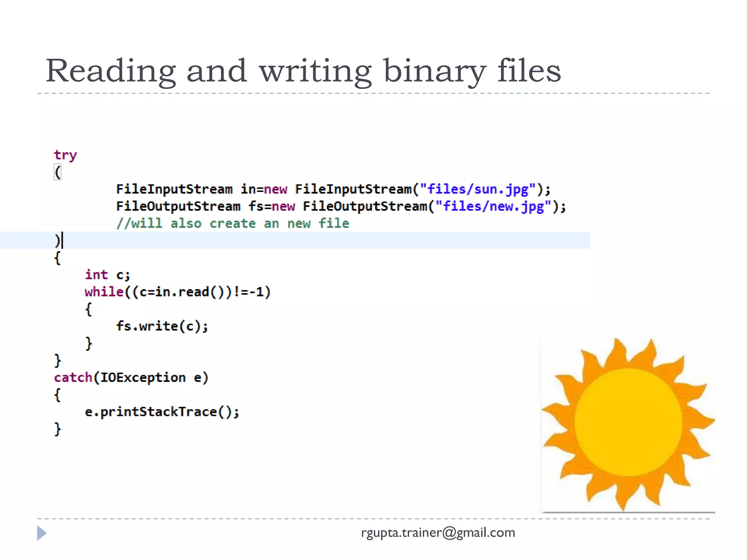The height and width of the screenshot is (560, 747).
Task: Click the rgupta.trainer@gmail.com email text
Action: tap(438, 533)
